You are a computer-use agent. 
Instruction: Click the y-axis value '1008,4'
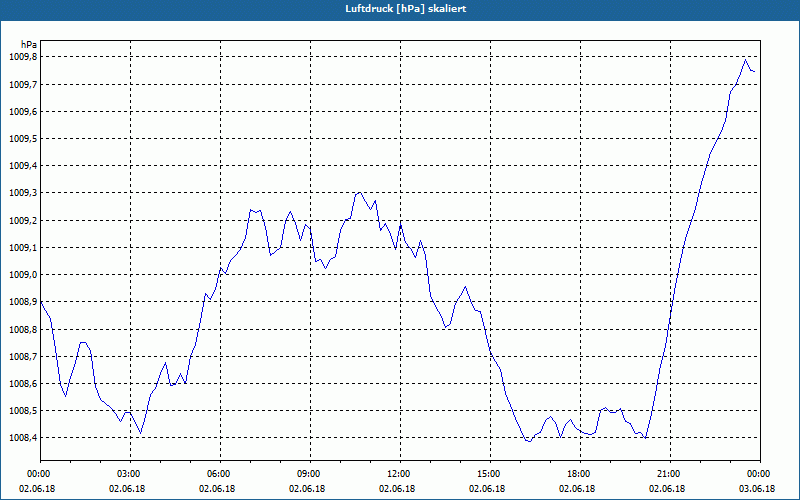(23, 438)
